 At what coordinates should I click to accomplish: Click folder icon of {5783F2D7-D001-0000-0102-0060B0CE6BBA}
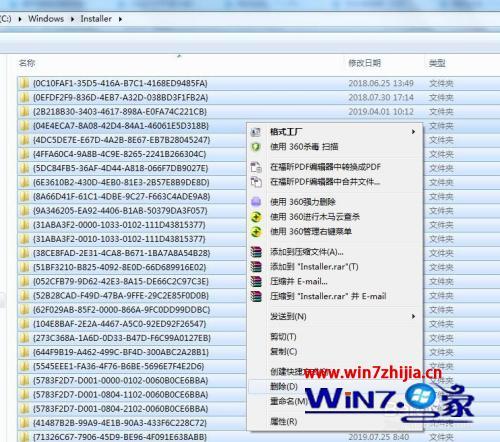point(24,381)
